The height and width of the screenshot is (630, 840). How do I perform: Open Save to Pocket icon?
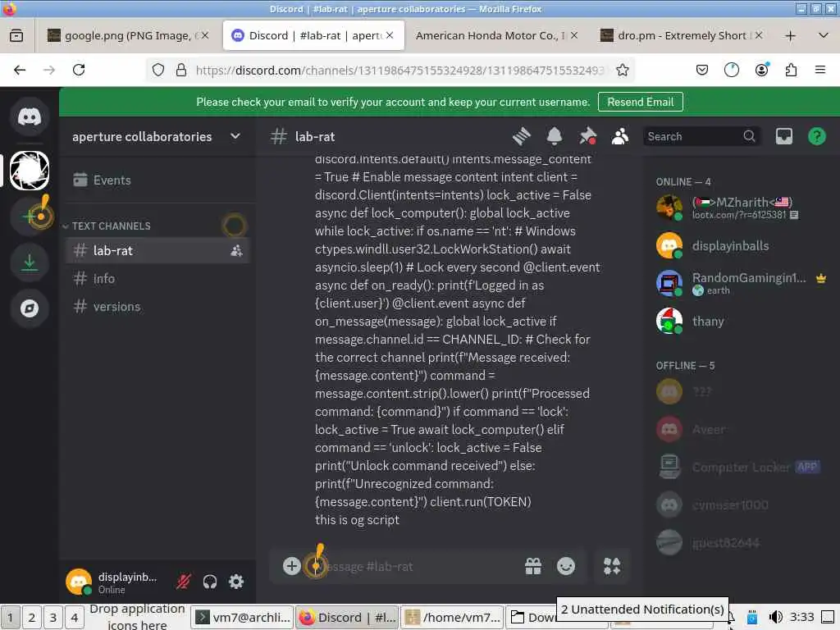tap(702, 70)
